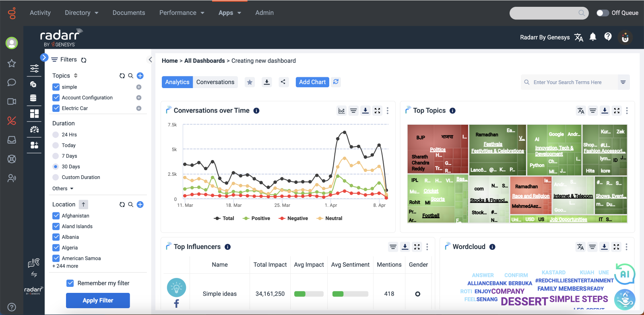Add a new topic with the plus icon
644x315 pixels.
(140, 76)
